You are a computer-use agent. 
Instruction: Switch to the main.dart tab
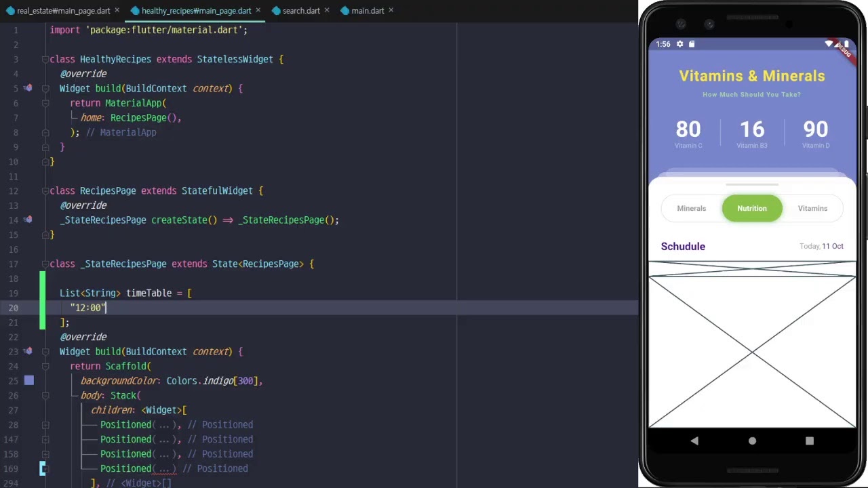tap(367, 11)
